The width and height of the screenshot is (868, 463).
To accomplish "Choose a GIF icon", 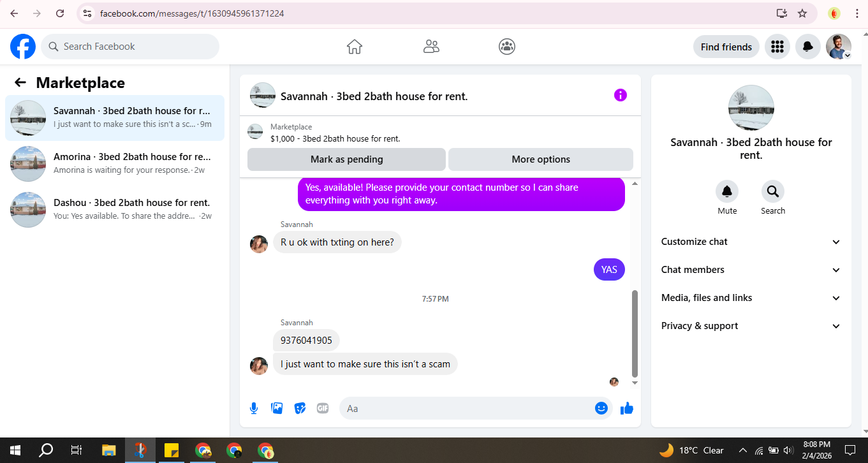I will [323, 408].
